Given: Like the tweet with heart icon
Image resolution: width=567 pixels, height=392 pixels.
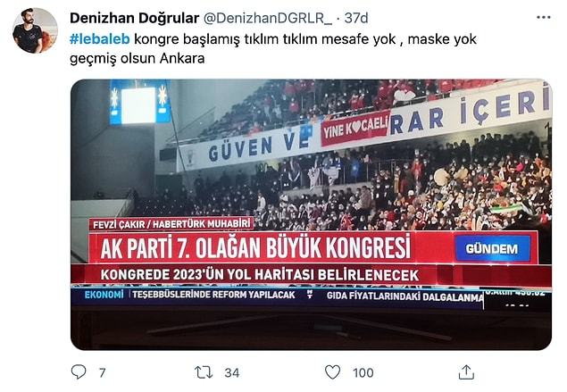Looking at the screenshot, I should click(332, 372).
